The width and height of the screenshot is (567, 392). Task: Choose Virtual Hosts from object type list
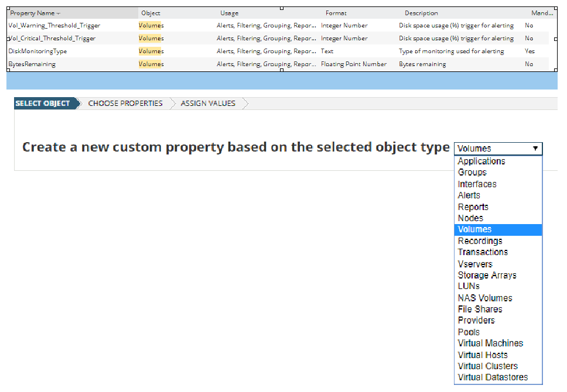tap(498, 355)
